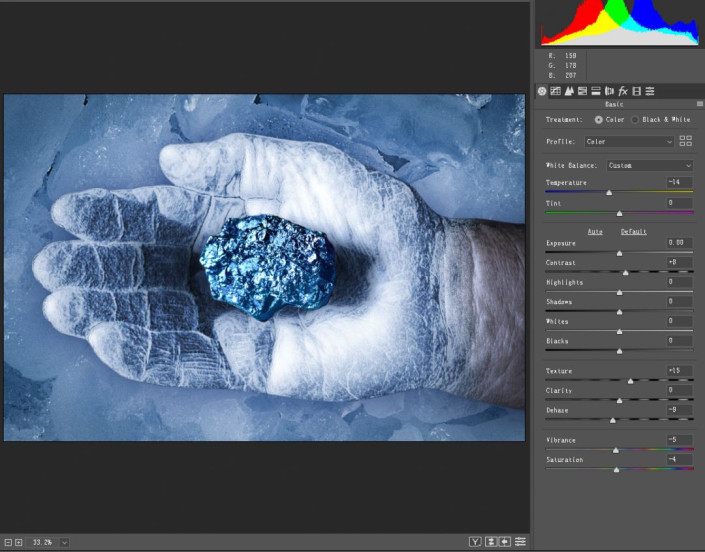Click the Texture slider handle

[x=630, y=381]
